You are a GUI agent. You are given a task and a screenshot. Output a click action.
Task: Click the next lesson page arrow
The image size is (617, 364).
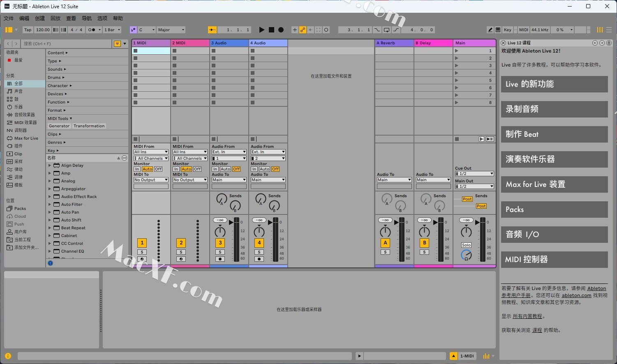(x=602, y=43)
